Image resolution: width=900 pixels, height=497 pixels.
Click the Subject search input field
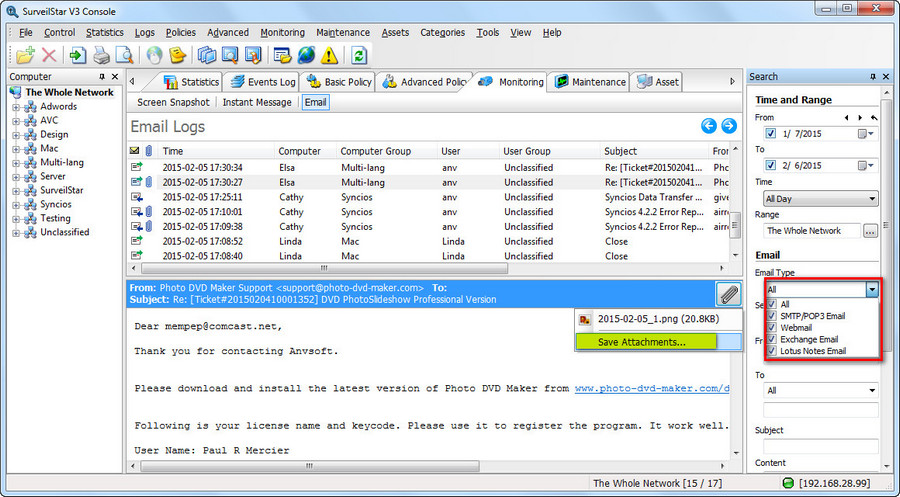tap(821, 446)
